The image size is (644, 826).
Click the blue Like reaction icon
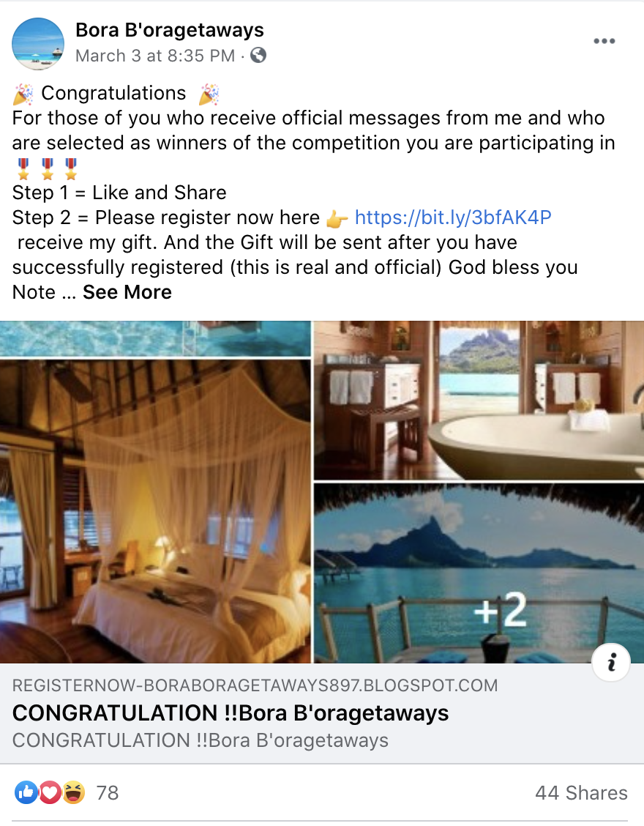point(26,792)
